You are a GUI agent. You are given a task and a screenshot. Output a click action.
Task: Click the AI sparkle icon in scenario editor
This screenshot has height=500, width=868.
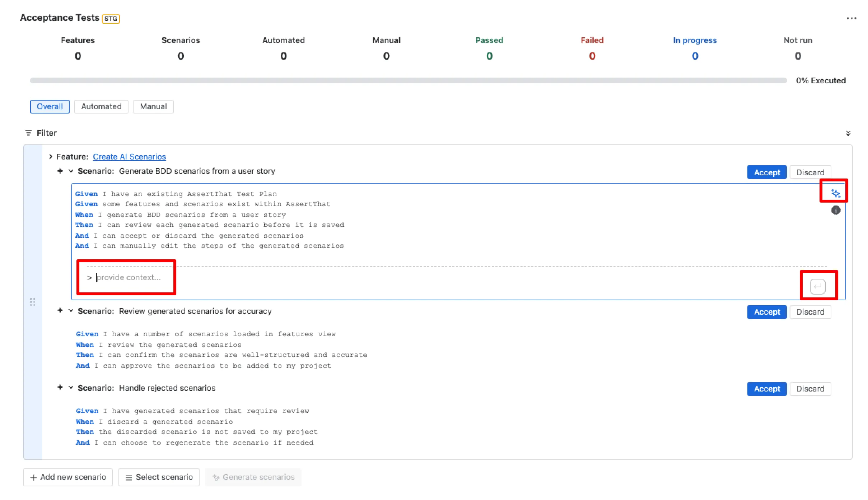click(836, 193)
